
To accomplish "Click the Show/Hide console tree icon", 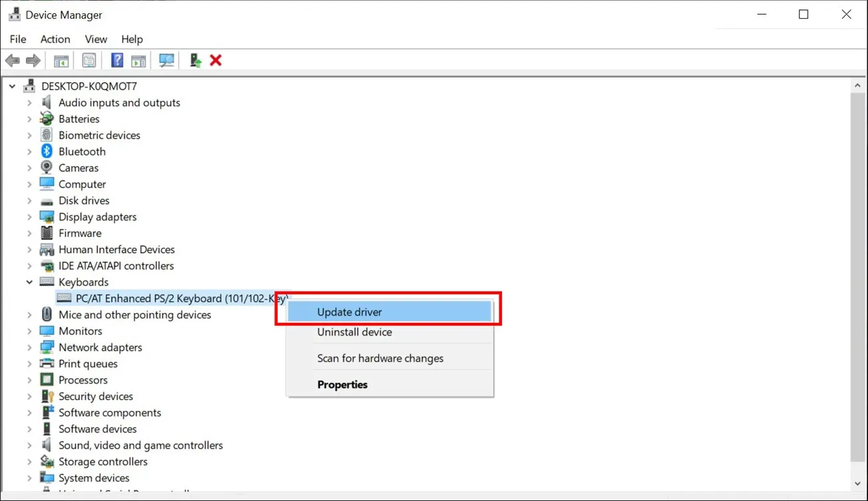I will (x=61, y=61).
